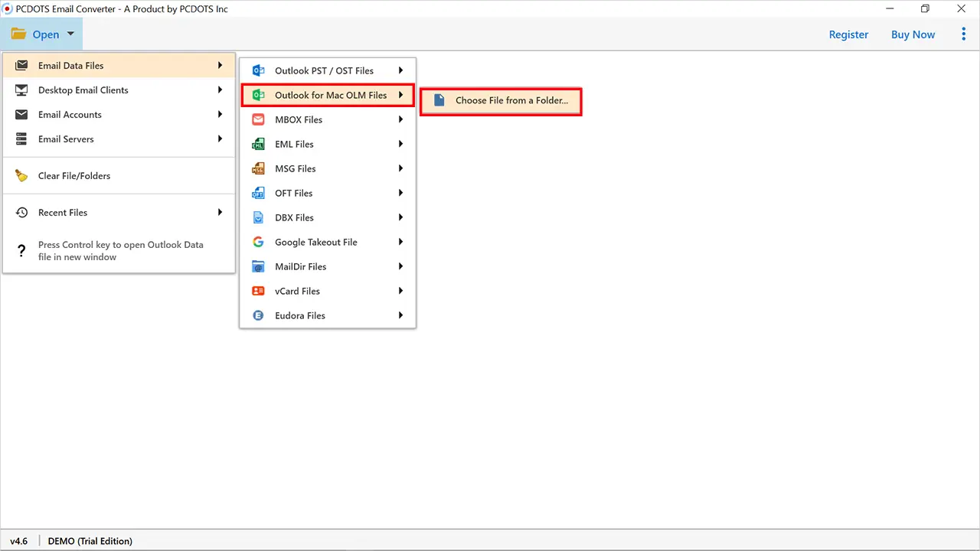
Task: Expand the MBOX Files submenu arrow
Action: click(x=400, y=119)
